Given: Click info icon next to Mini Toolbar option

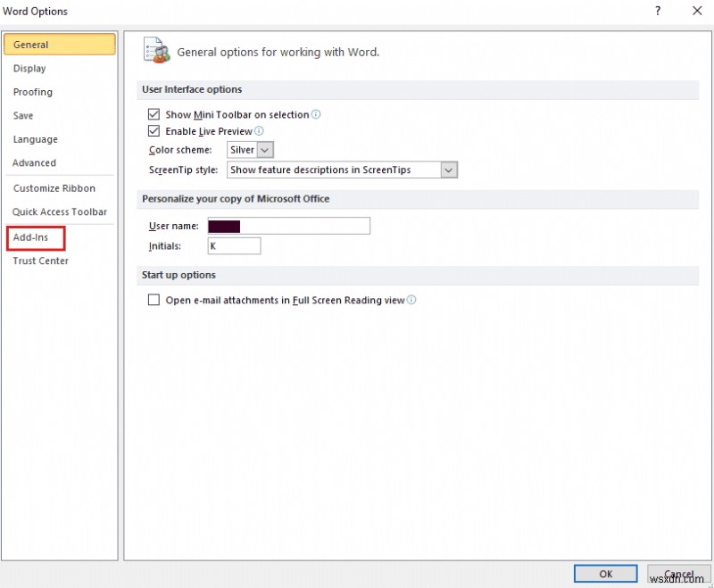Looking at the screenshot, I should pyautogui.click(x=316, y=114).
